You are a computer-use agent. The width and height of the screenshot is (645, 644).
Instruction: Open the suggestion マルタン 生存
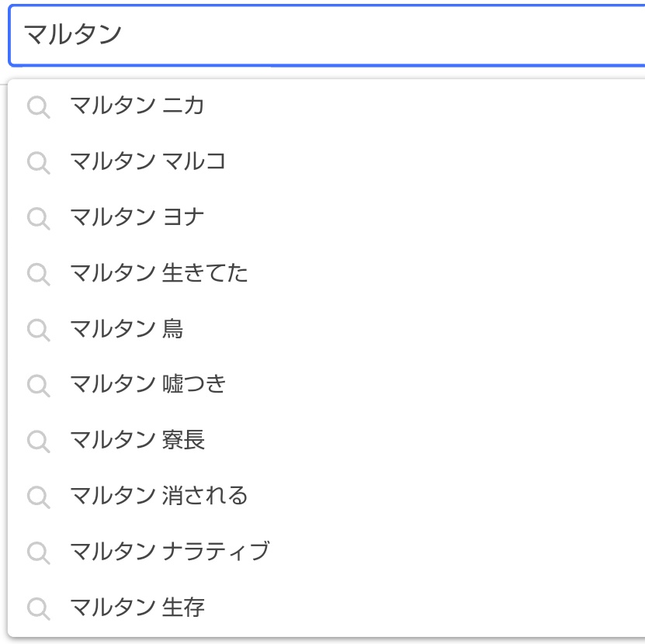pos(327,608)
